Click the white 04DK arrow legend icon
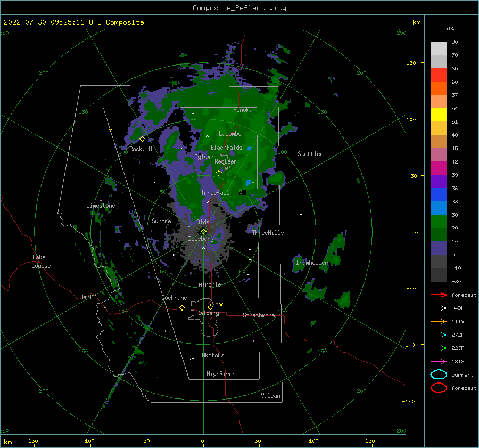Image resolution: width=479 pixels, height=448 pixels. click(439, 308)
